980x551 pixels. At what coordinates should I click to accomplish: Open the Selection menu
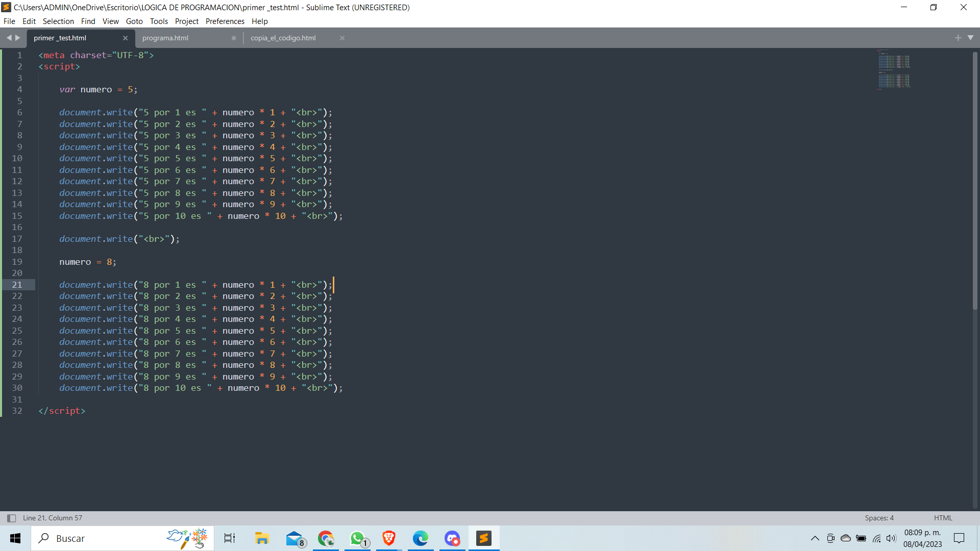pos(58,21)
